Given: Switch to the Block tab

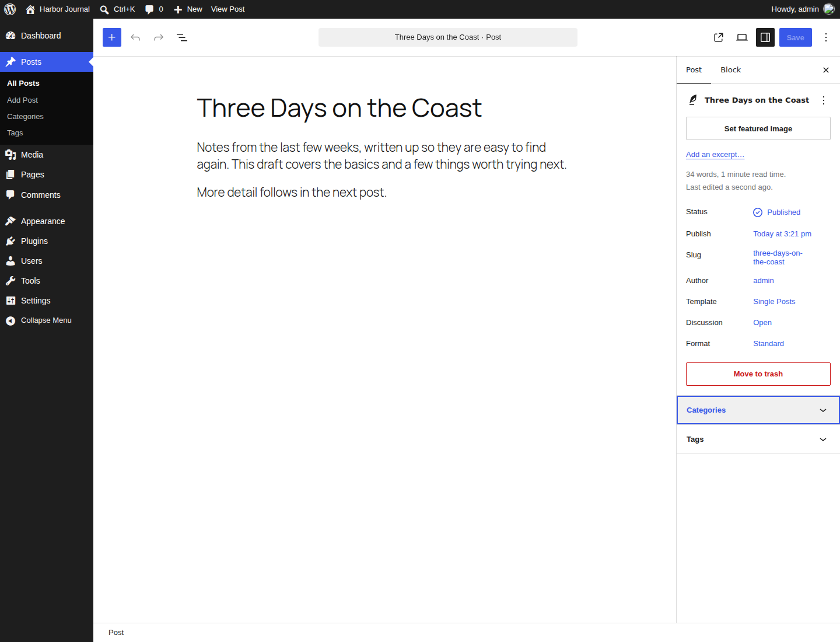Looking at the screenshot, I should pos(730,70).
